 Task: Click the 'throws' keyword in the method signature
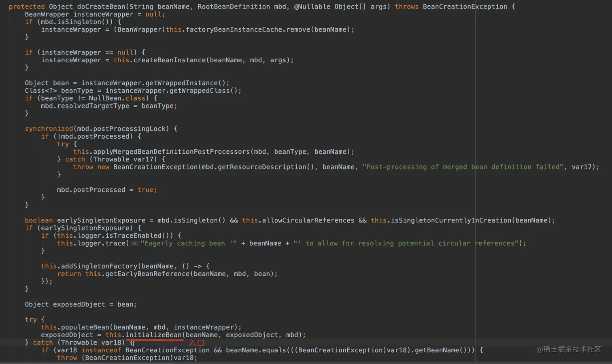pos(407,7)
